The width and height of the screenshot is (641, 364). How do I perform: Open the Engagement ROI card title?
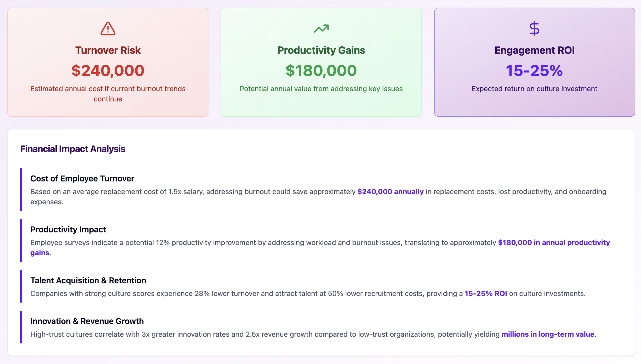tap(534, 50)
